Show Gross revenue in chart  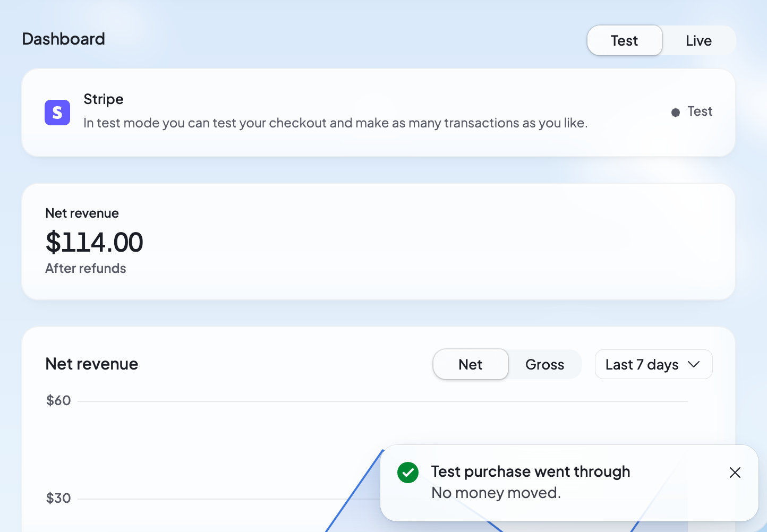(545, 364)
